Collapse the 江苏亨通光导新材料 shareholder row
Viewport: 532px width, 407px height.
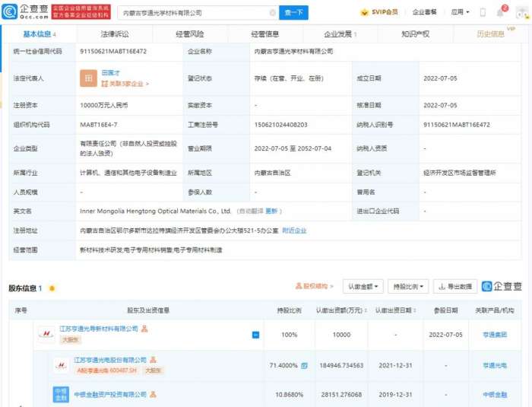click(256, 335)
